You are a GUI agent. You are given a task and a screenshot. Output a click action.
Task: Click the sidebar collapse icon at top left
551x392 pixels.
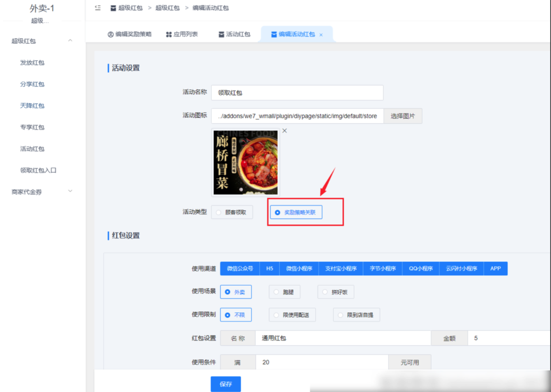click(x=98, y=8)
